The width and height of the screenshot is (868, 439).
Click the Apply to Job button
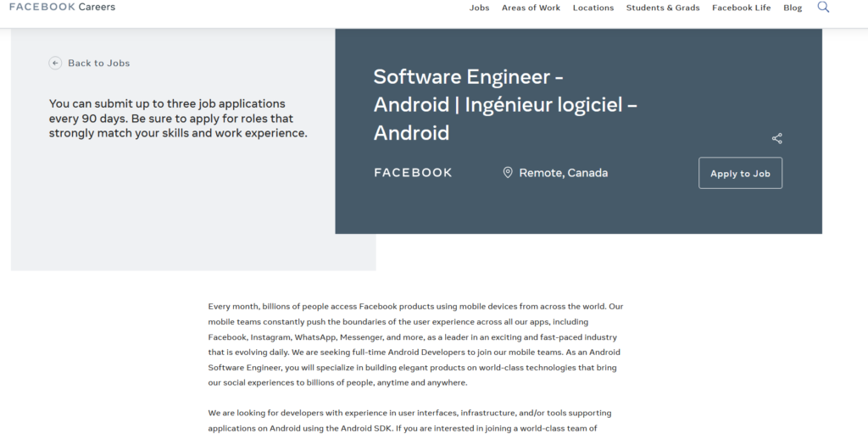click(x=740, y=173)
